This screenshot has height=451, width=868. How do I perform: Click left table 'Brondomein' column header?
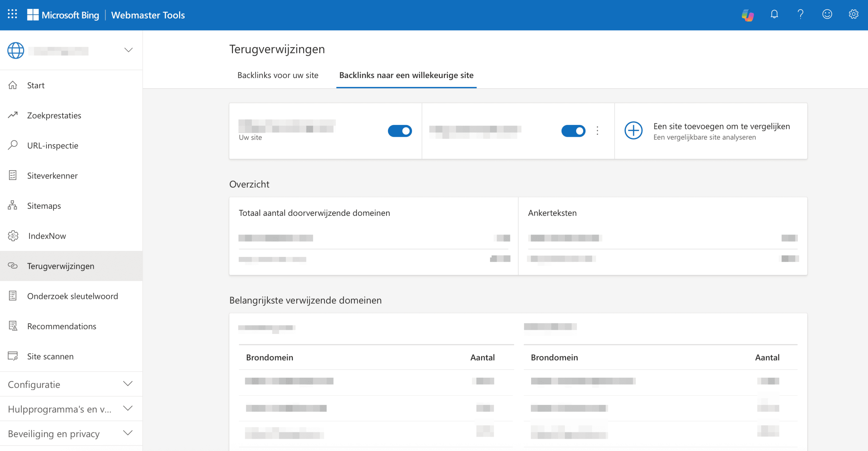(x=270, y=357)
